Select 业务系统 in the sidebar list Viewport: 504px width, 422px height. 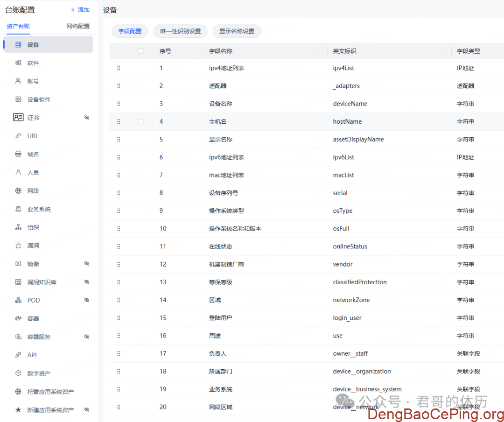pos(39,209)
